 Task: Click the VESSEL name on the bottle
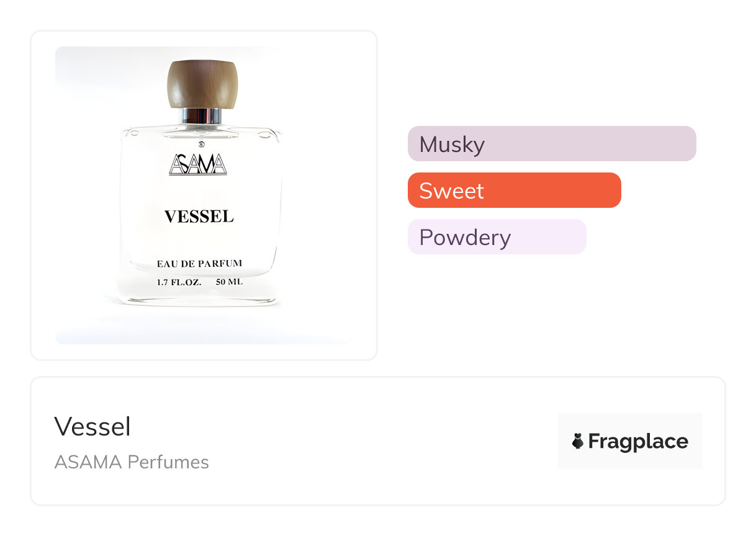tap(199, 217)
